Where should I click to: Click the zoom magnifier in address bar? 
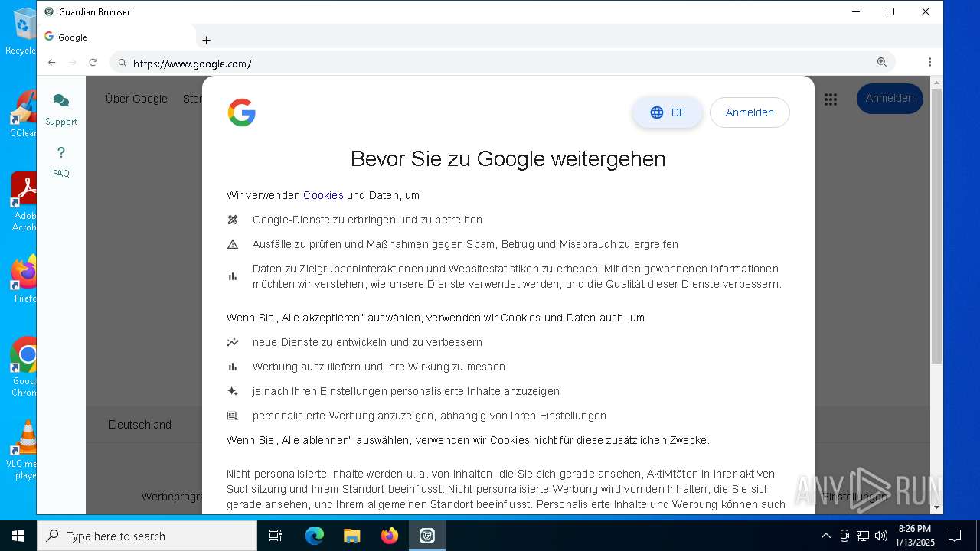[x=882, y=63]
